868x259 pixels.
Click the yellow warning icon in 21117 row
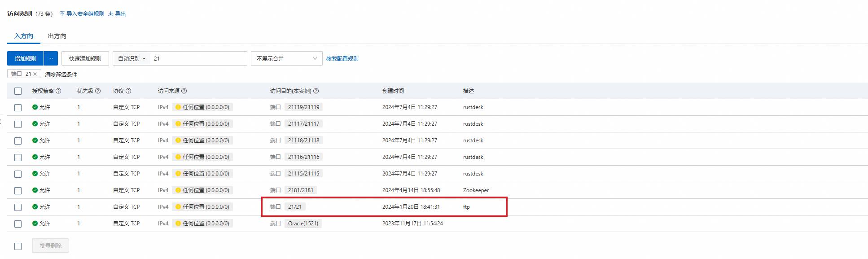(178, 124)
